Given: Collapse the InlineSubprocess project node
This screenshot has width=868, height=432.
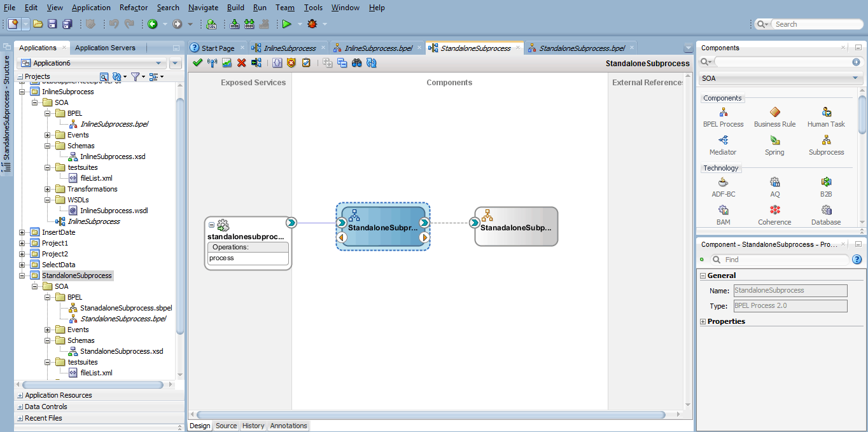Looking at the screenshot, I should point(22,92).
